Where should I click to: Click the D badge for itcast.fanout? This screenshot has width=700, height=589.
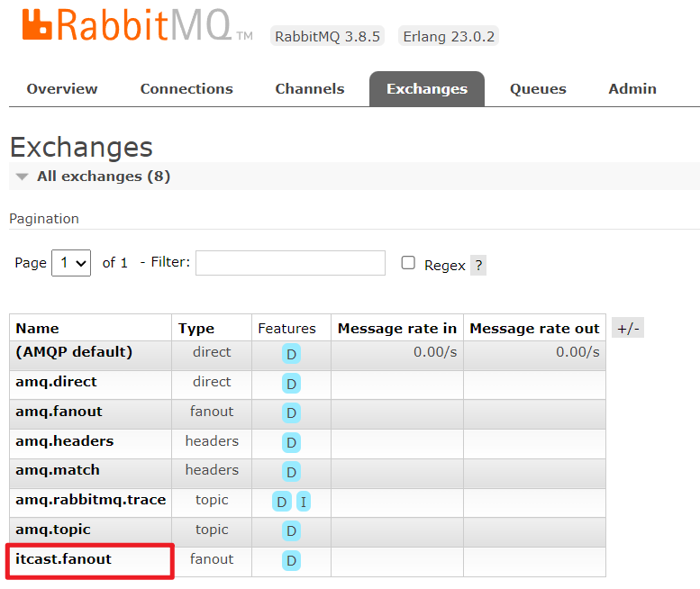point(291,561)
